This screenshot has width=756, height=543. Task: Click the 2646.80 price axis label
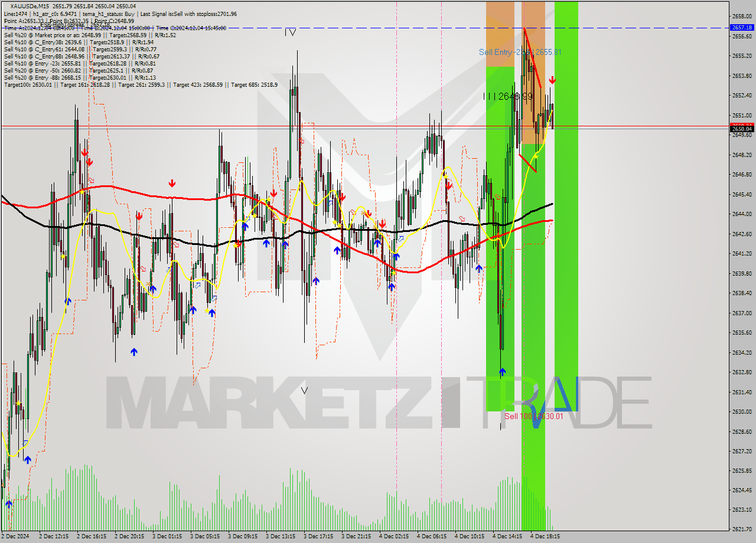pos(742,175)
